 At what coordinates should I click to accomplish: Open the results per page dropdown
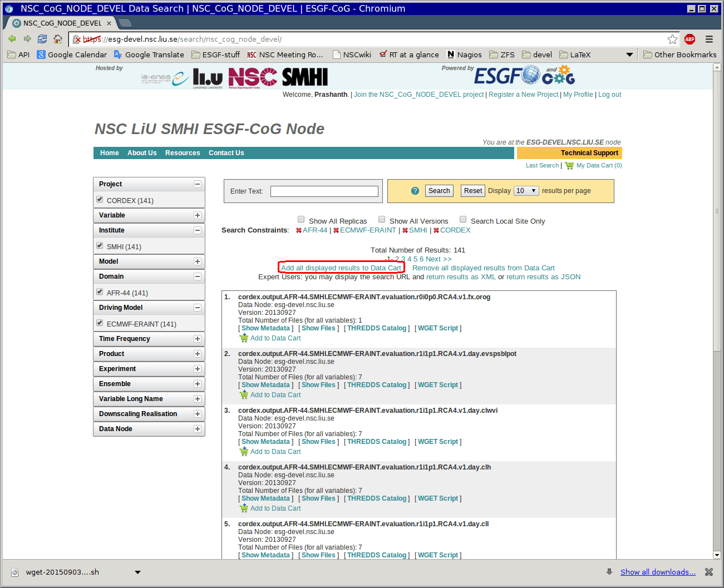526,191
